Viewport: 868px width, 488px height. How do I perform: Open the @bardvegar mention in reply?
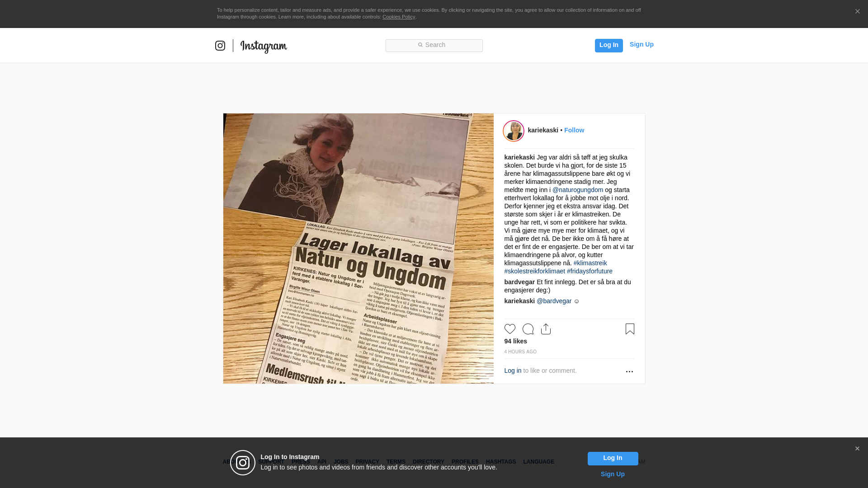554,301
